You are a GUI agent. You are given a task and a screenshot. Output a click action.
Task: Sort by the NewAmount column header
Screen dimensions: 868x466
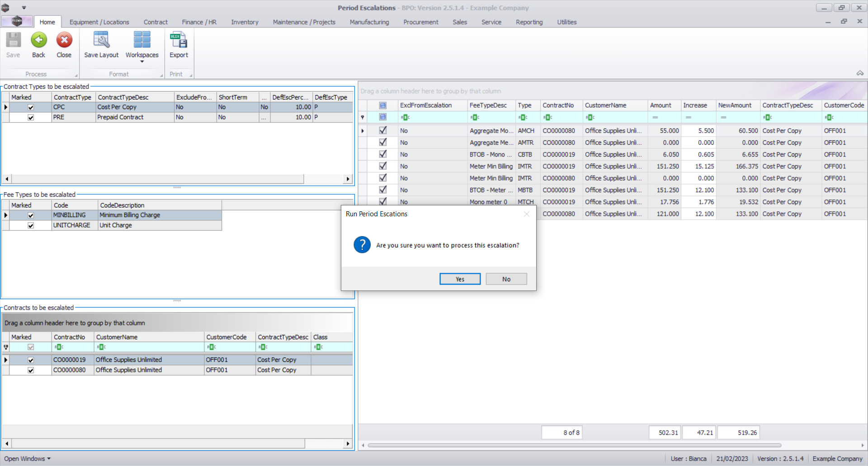click(738, 105)
